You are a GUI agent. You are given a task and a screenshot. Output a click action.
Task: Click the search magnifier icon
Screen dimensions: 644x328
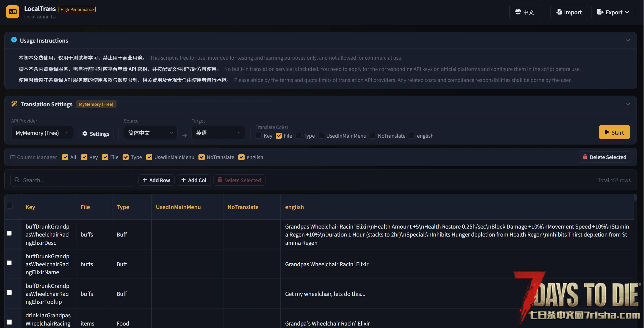(17, 180)
